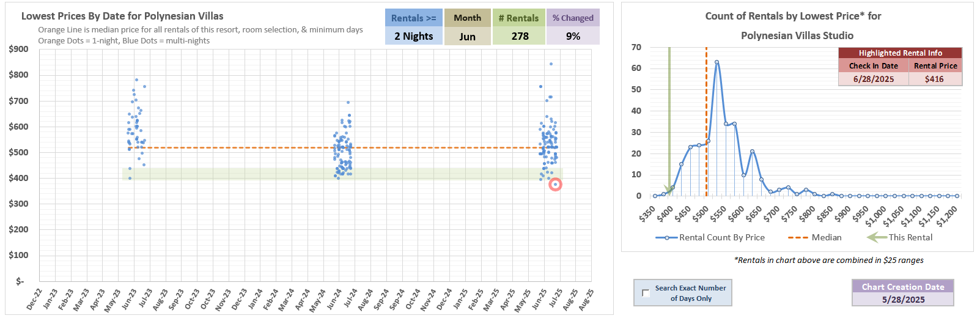
Task: Open the Jun month selector cell
Action: [x=467, y=36]
